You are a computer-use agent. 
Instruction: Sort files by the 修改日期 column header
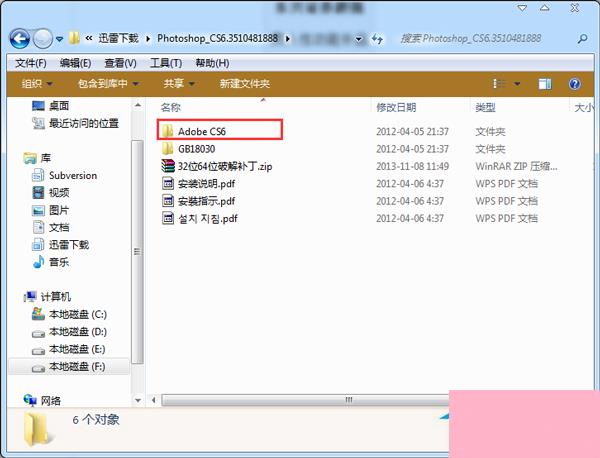[x=396, y=108]
